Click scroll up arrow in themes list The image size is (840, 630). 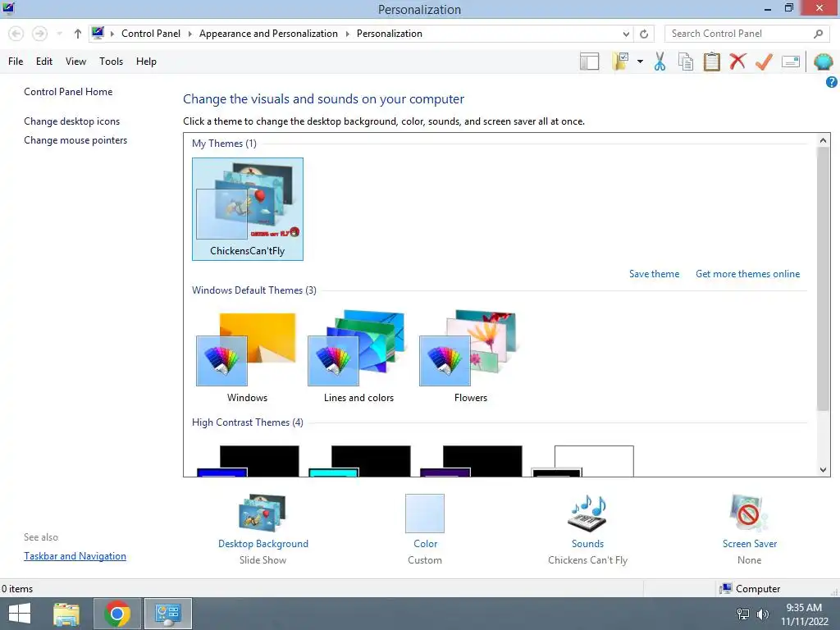(x=823, y=140)
